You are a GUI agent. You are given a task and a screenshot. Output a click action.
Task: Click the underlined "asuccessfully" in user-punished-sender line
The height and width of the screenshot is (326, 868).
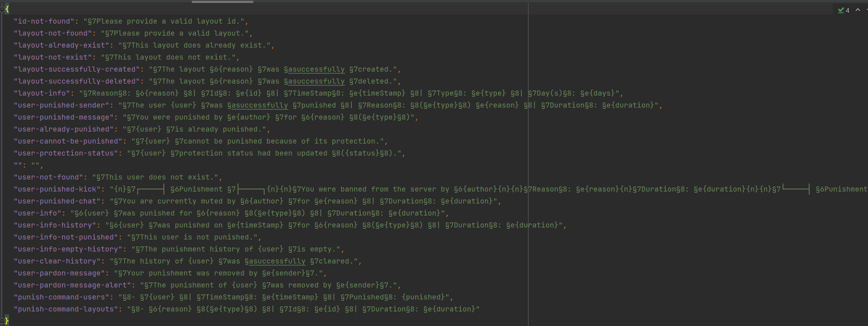click(x=260, y=105)
